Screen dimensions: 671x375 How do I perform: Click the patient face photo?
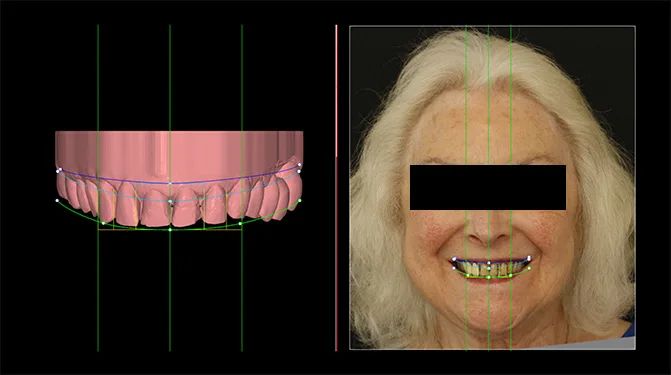492,188
